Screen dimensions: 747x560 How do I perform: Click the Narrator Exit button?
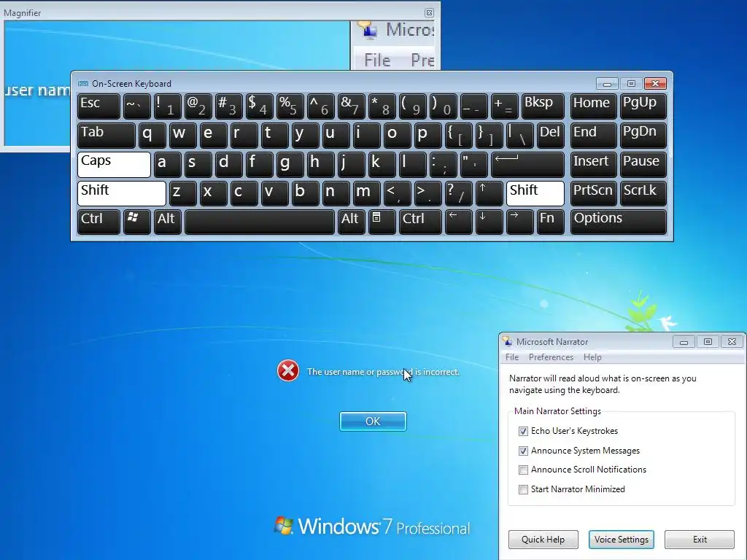pyautogui.click(x=700, y=540)
